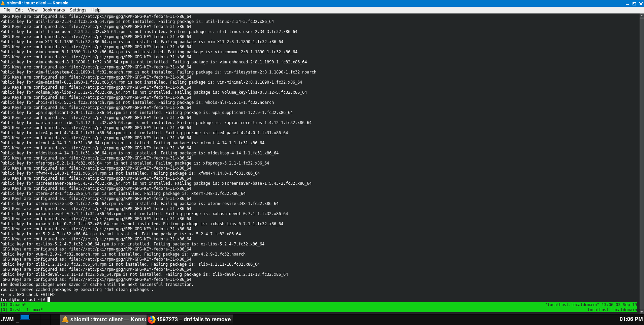Click the 'Error: GPG check FAILED' line
The height and width of the screenshot is (325, 644).
(27, 295)
